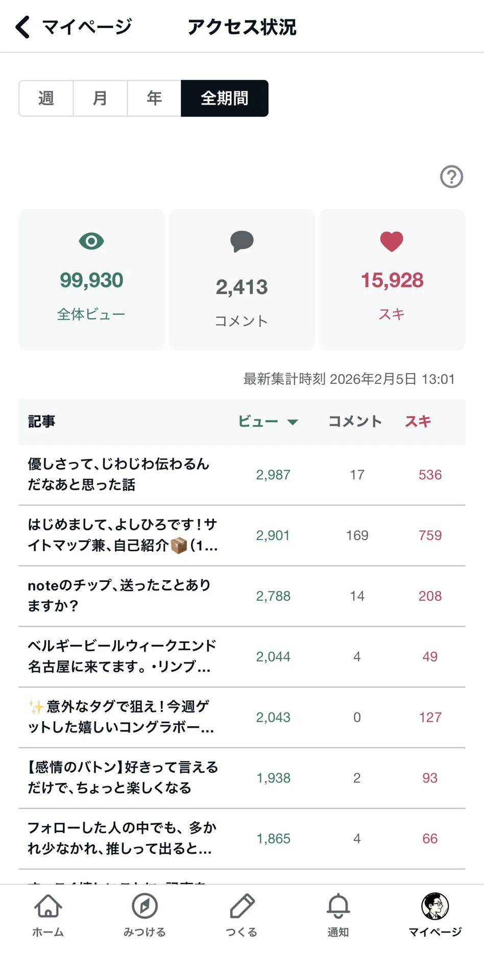Open the help question mark icon

451,177
